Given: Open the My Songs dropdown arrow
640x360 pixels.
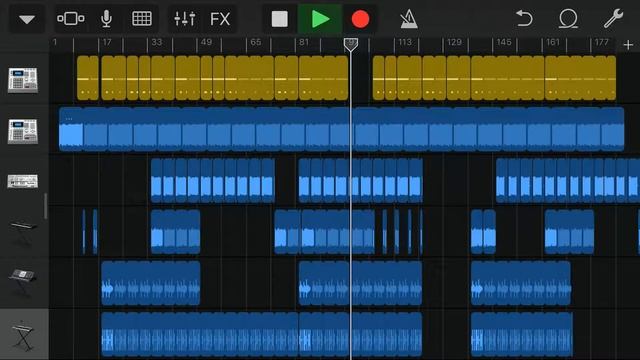Looking at the screenshot, I should tap(27, 19).
